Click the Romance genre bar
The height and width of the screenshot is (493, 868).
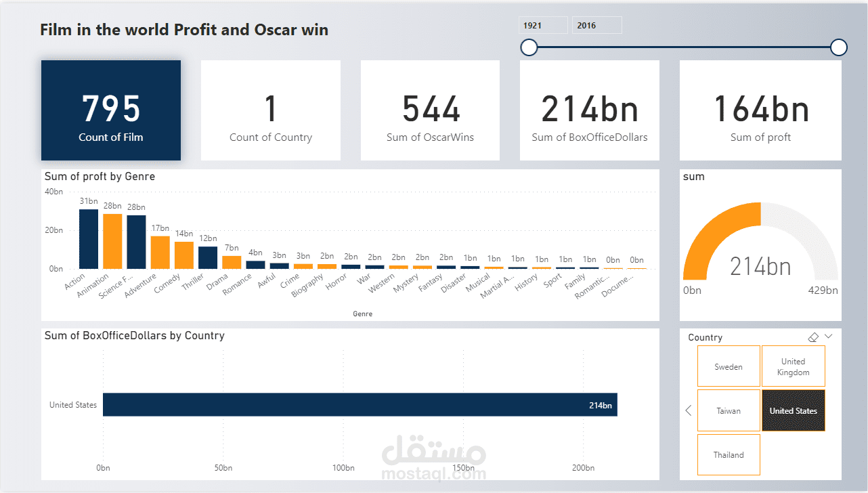pos(255,265)
